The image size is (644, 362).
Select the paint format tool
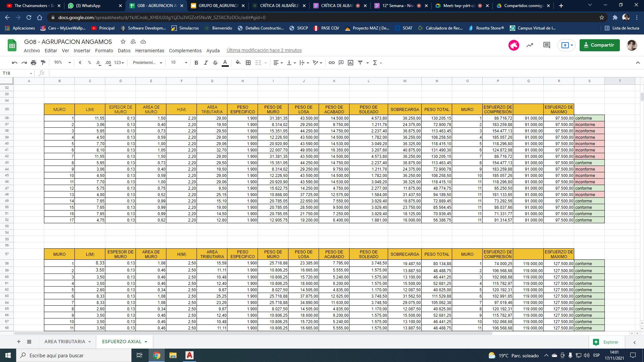click(x=43, y=63)
